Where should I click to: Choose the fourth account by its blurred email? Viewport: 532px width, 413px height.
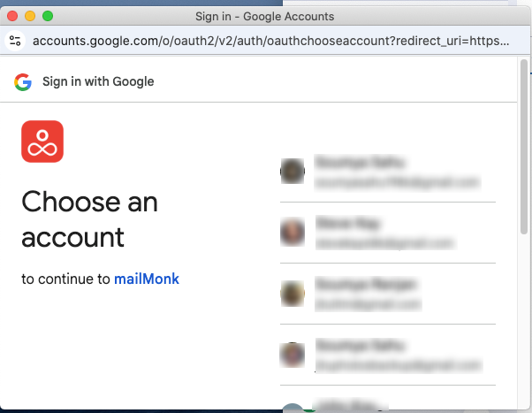point(399,365)
